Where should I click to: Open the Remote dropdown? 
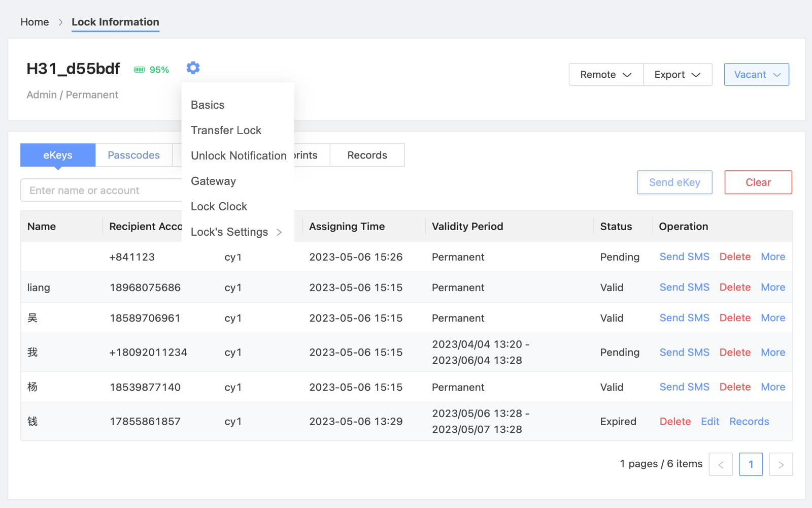pos(606,75)
